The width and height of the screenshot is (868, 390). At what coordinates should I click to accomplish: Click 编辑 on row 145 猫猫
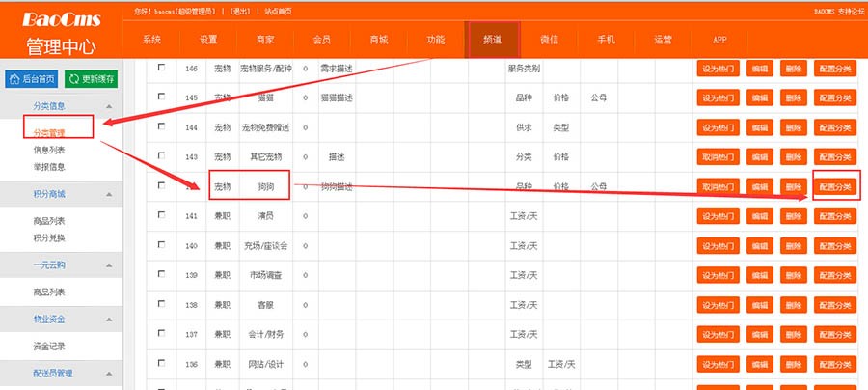click(x=760, y=98)
